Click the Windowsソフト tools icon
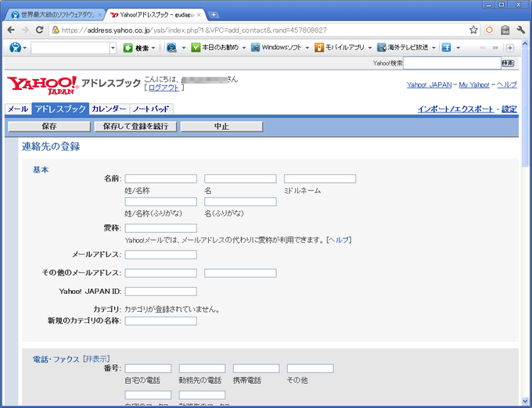This screenshot has width=532, height=408. pyautogui.click(x=255, y=48)
